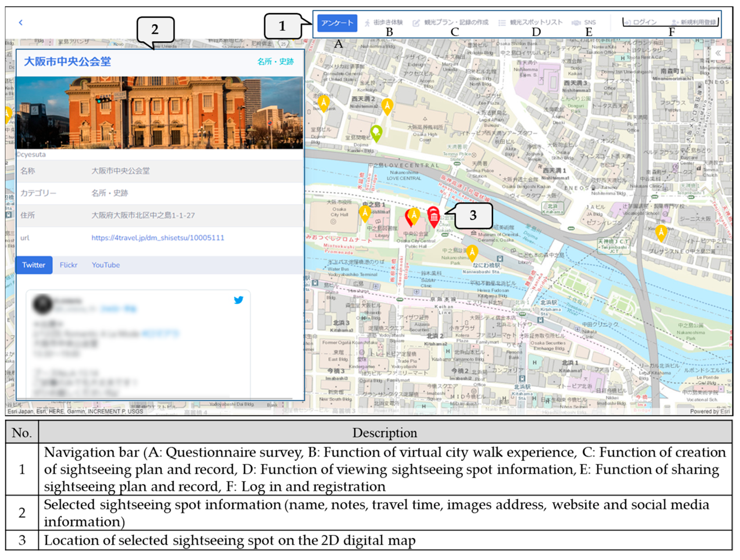Click the yellow marker near Osaka City Hall
This screenshot has height=560, width=740.
(365, 213)
